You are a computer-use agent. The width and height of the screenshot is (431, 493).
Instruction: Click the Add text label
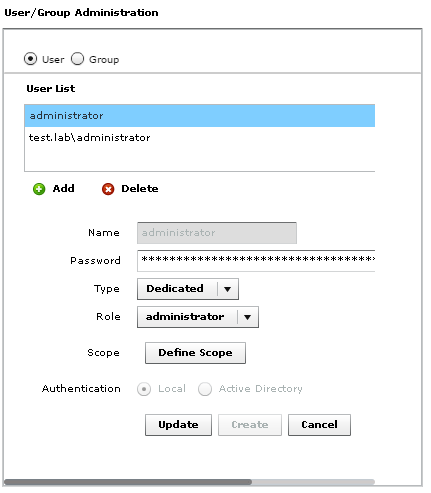coord(64,189)
